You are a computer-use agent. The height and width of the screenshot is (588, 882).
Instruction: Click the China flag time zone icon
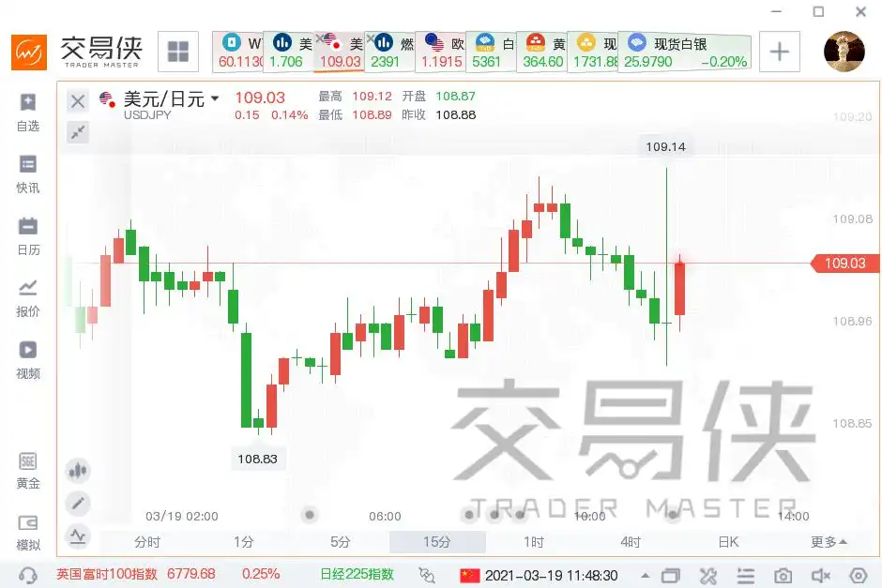point(470,575)
